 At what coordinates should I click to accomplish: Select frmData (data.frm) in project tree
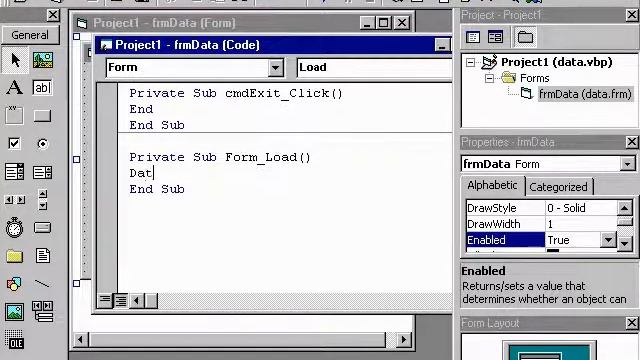[585, 94]
